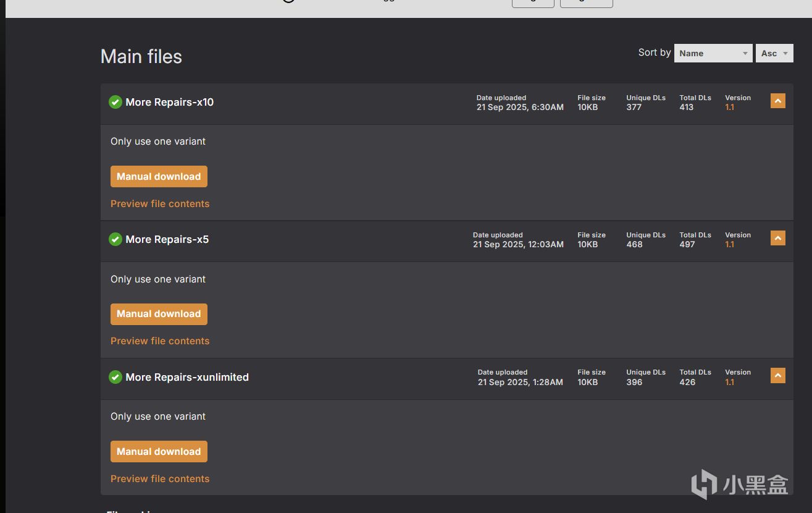Click green checkmark beside More Repairs-x5
The width and height of the screenshot is (812, 513).
[x=115, y=239]
